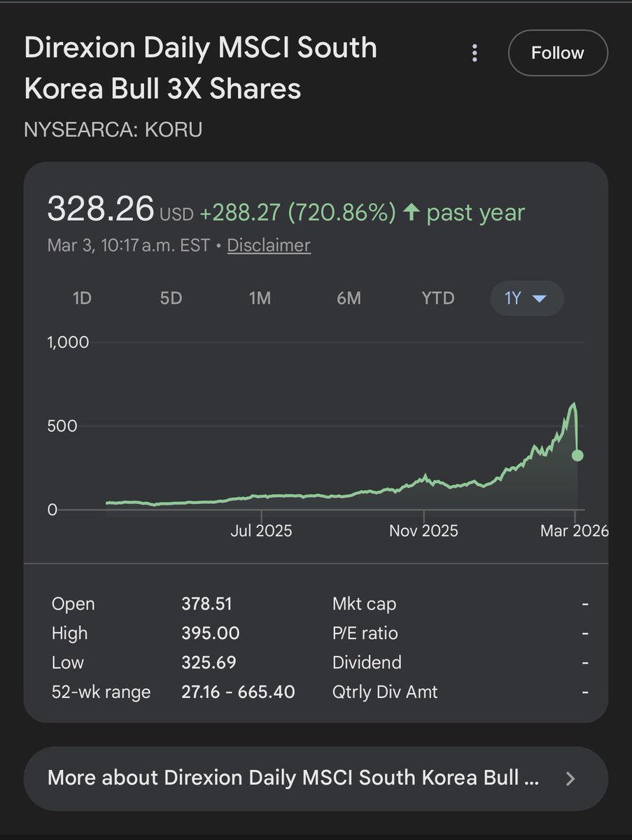Switch chart to 6M range
This screenshot has height=840, width=632.
point(349,298)
